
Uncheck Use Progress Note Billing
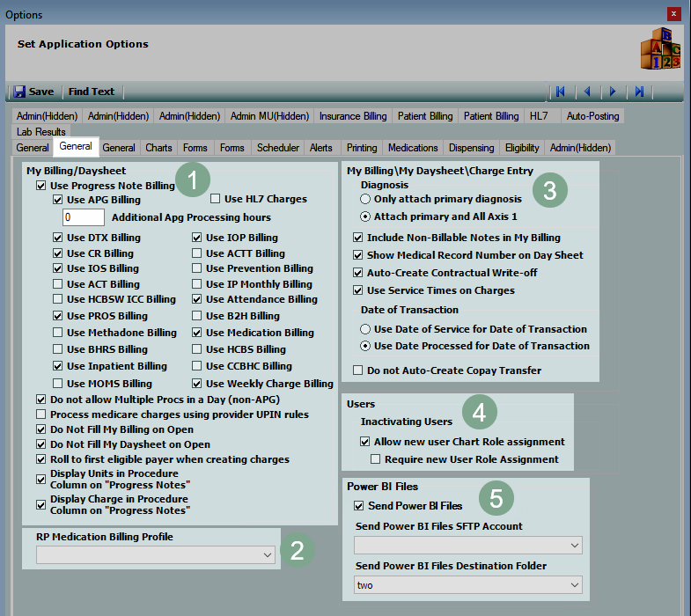(x=40, y=186)
